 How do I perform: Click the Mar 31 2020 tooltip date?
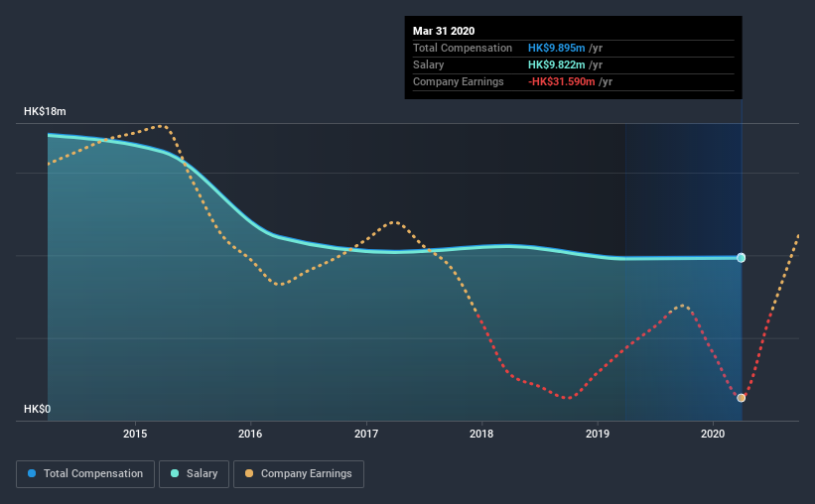[444, 31]
